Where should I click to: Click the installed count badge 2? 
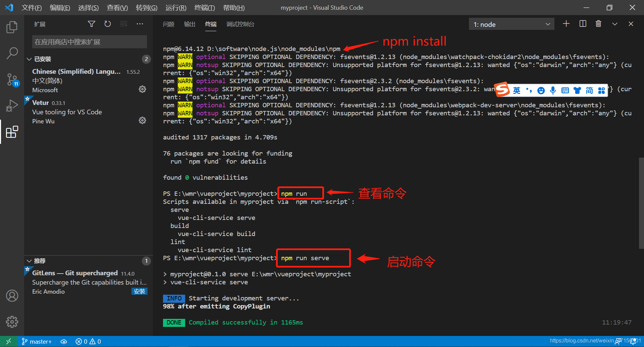point(146,59)
